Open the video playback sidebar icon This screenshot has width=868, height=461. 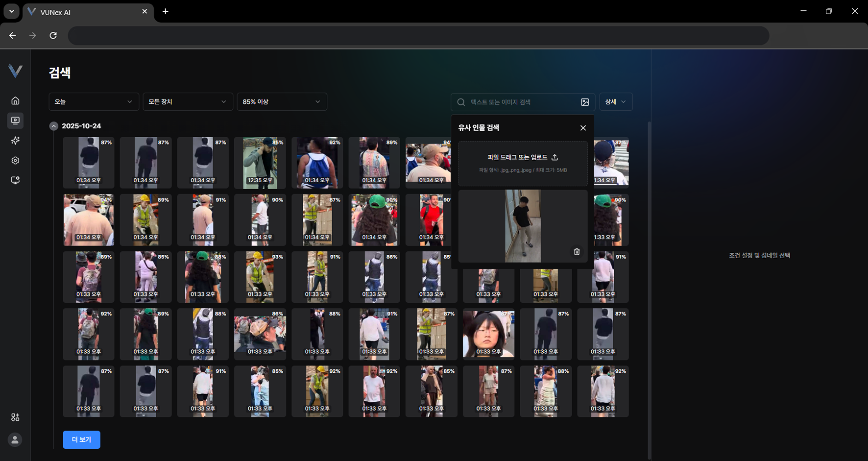15,121
